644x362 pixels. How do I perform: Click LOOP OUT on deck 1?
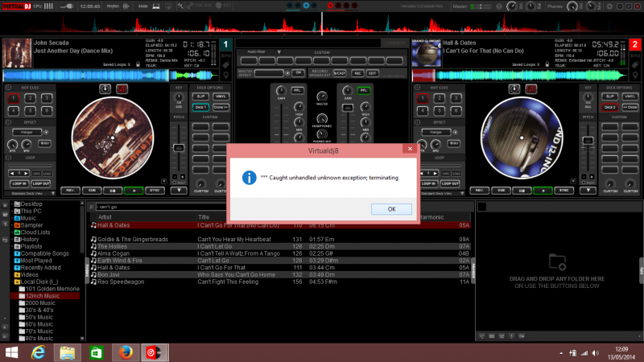pos(41,183)
